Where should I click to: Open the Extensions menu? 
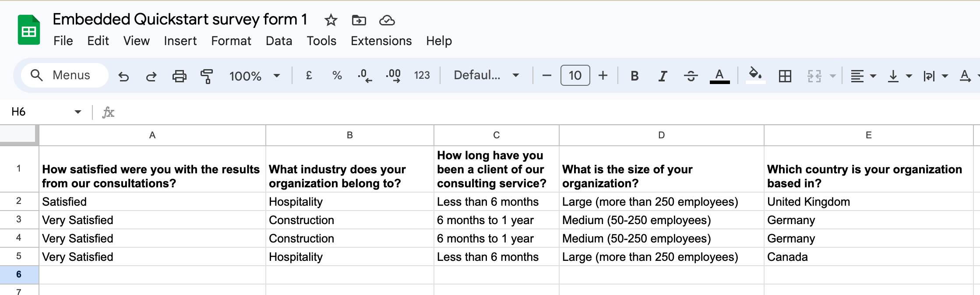point(381,41)
